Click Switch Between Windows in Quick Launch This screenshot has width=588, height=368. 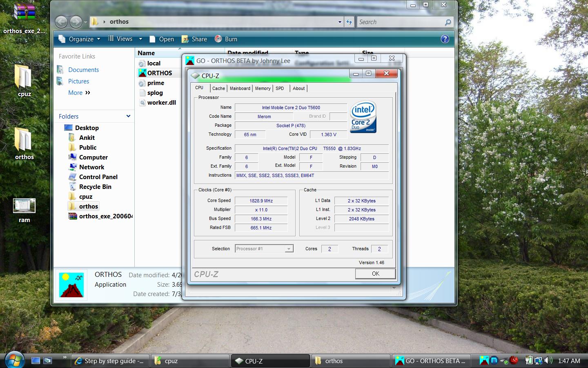pyautogui.click(x=48, y=361)
